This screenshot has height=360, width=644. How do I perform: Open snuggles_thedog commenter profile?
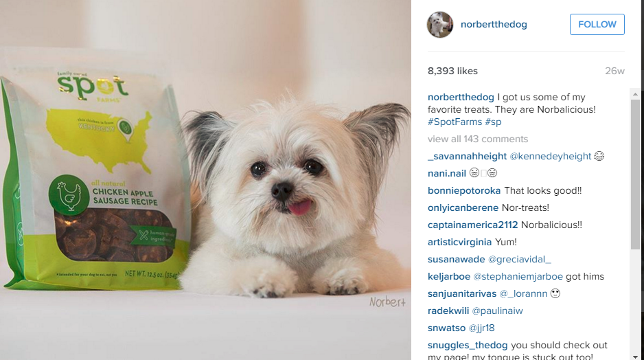(468, 345)
